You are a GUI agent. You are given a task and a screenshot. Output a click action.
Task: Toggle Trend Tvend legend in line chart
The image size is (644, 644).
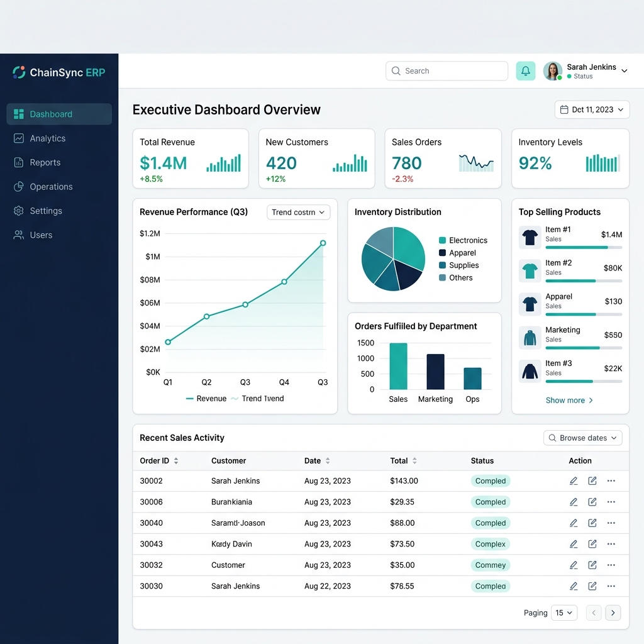[257, 398]
